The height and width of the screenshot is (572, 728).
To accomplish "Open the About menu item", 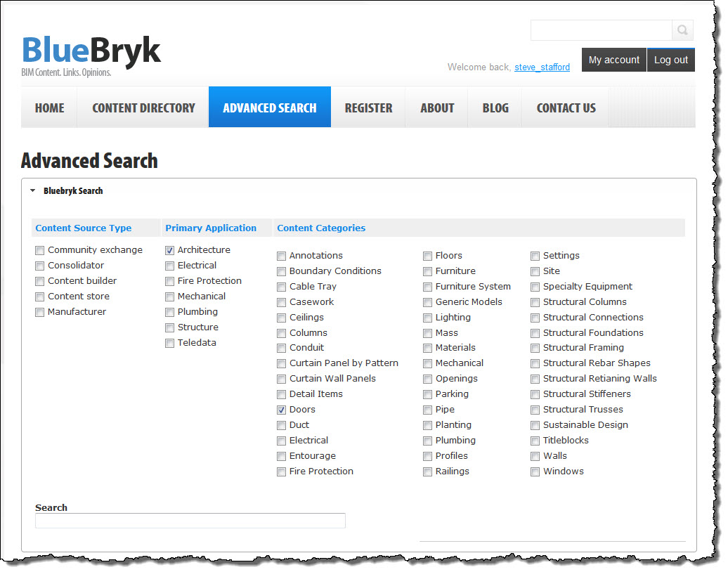I will [437, 108].
